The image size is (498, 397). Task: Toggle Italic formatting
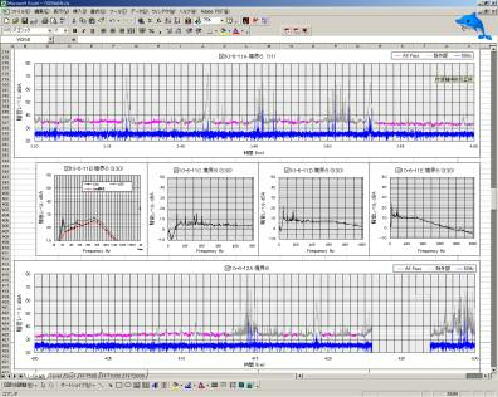(x=84, y=31)
